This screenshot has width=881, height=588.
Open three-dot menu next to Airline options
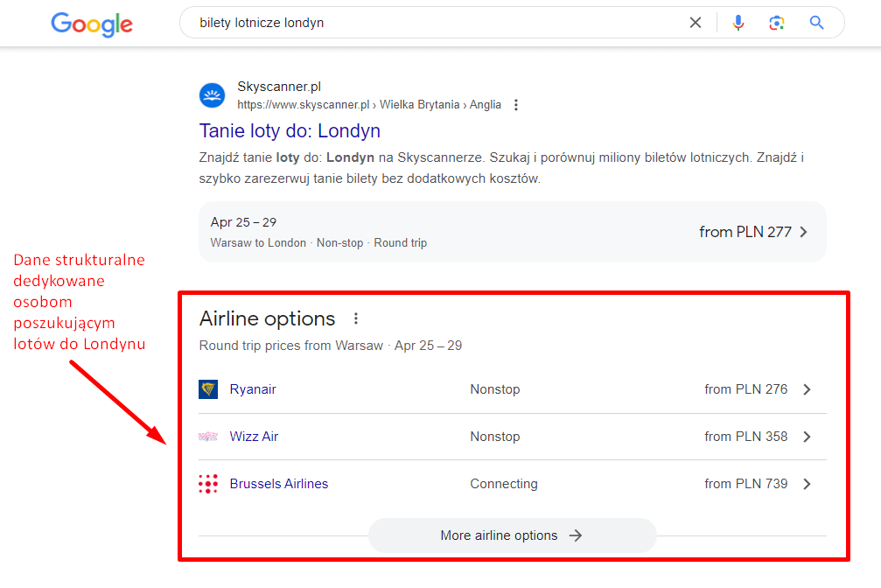click(355, 318)
